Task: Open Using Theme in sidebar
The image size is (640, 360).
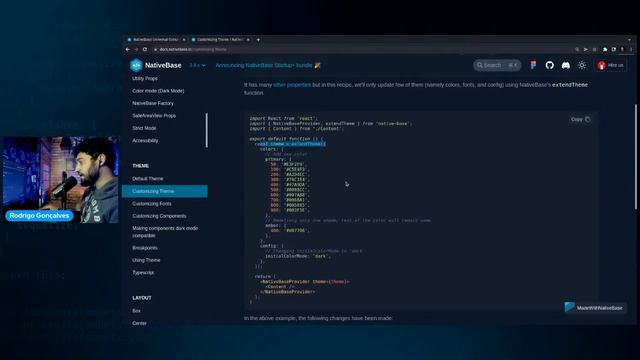Action: pyautogui.click(x=146, y=260)
